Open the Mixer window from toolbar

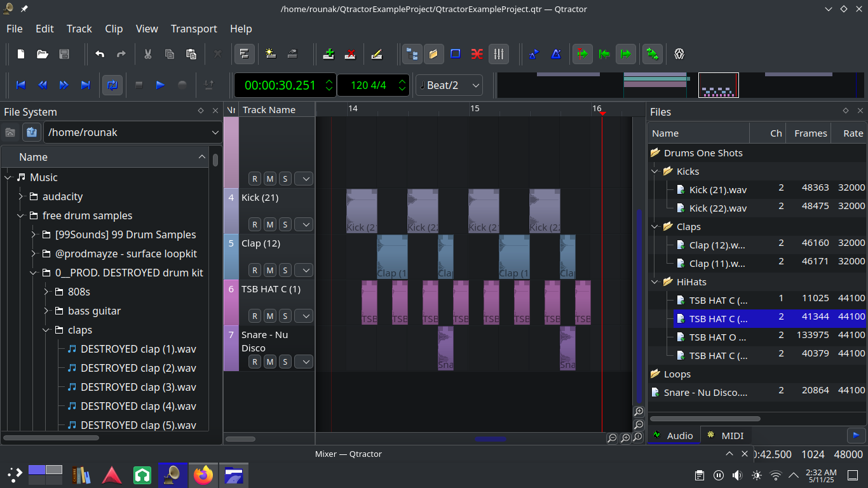(499, 54)
